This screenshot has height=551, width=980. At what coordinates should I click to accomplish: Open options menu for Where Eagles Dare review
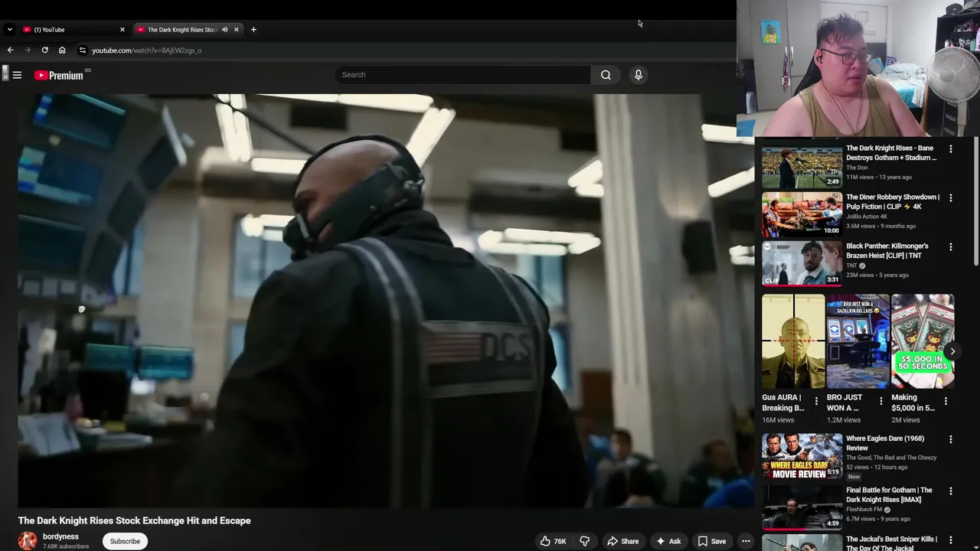pos(951,440)
